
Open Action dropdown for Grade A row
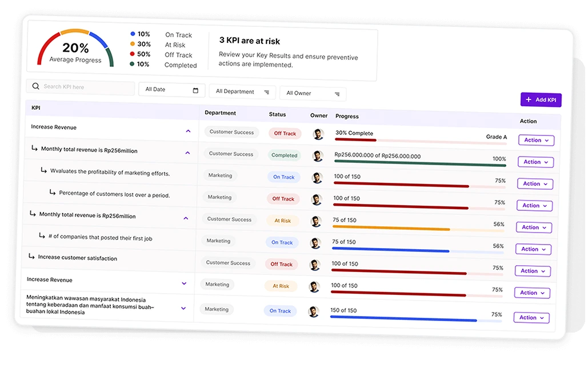click(x=536, y=140)
